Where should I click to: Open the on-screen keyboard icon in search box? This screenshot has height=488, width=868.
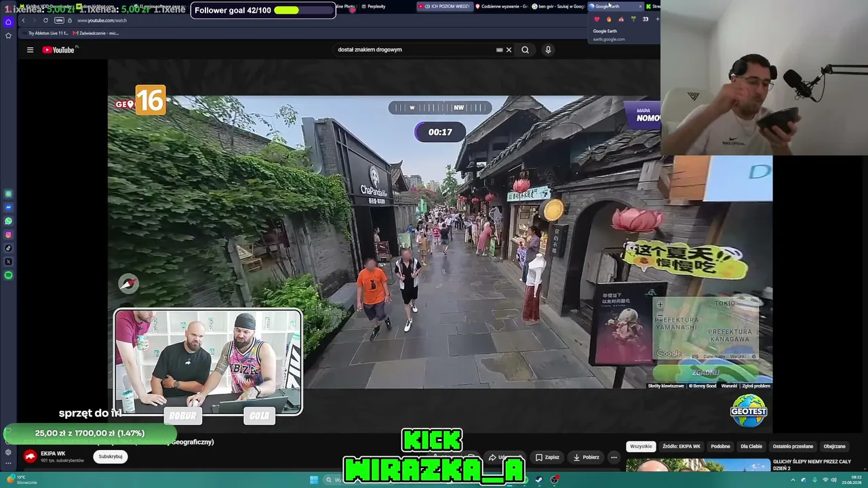click(x=500, y=49)
